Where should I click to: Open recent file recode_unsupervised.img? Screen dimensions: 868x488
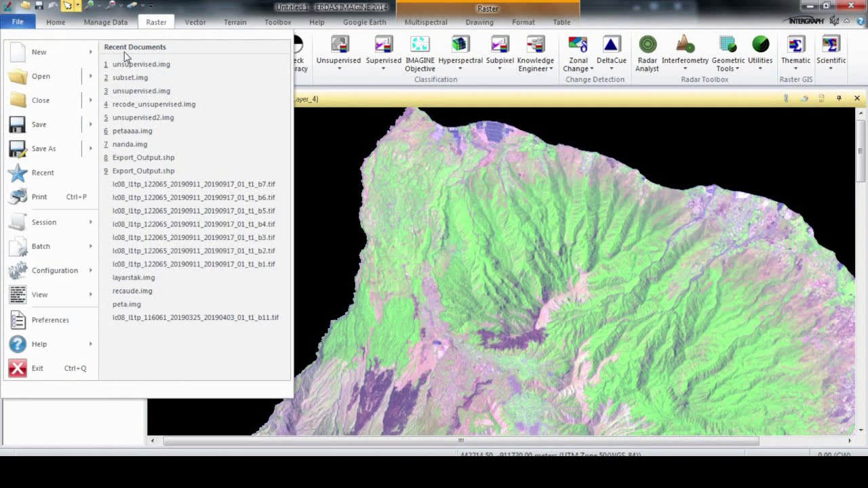point(154,104)
